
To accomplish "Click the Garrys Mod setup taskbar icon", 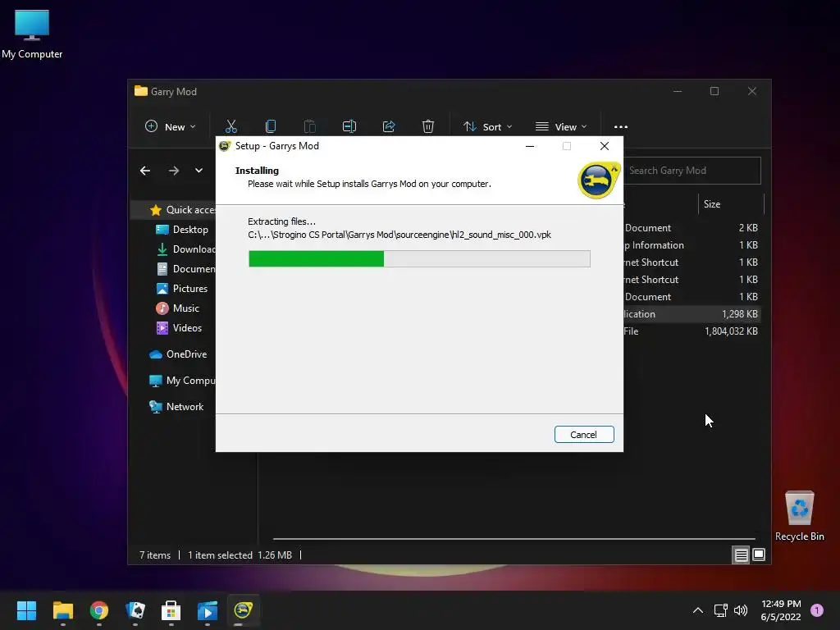I will pyautogui.click(x=243, y=610).
